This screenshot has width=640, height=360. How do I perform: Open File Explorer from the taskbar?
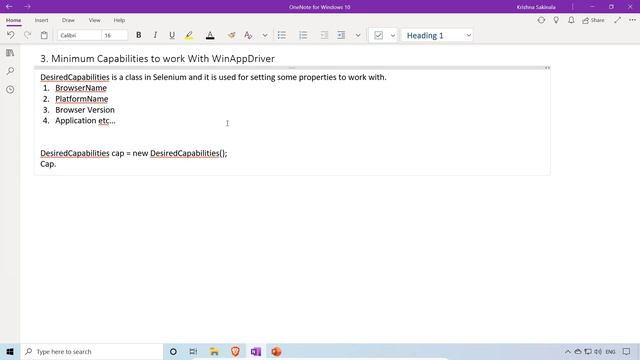(214, 351)
